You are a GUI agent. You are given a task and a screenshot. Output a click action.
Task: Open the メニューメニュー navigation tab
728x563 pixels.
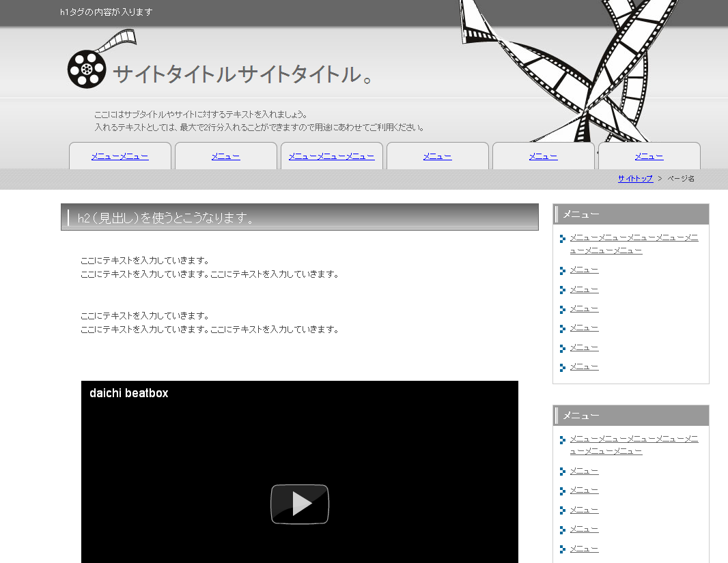[x=120, y=156]
